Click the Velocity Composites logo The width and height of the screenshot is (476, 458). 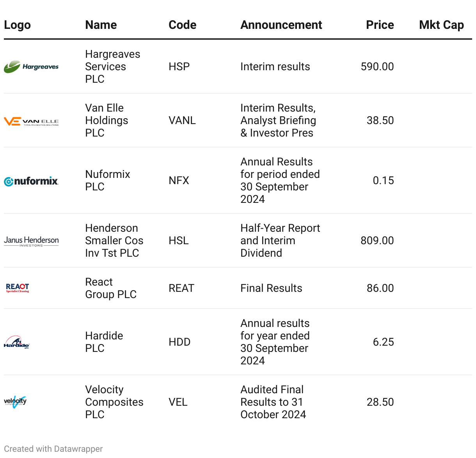pyautogui.click(x=16, y=402)
